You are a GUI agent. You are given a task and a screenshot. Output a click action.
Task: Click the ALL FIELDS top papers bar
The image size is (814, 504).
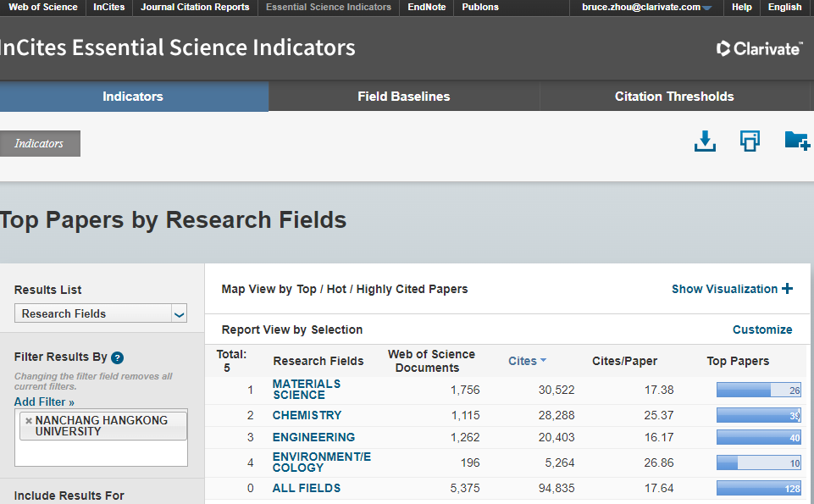coord(759,488)
